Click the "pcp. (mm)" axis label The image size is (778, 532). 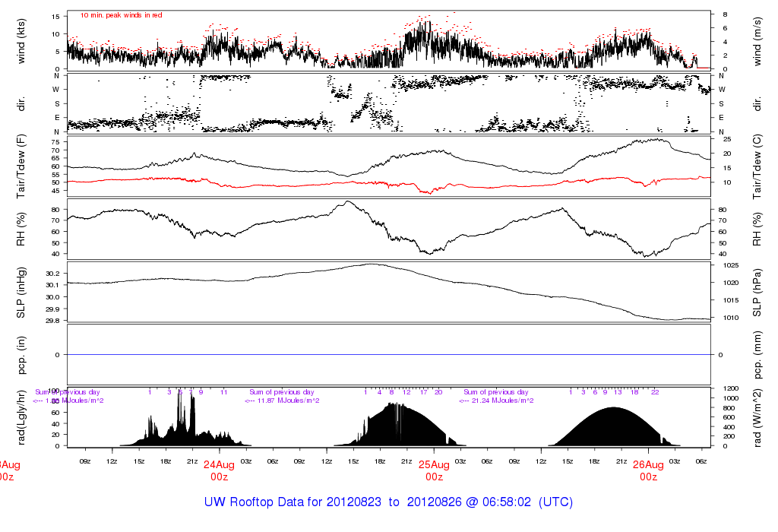click(757, 356)
